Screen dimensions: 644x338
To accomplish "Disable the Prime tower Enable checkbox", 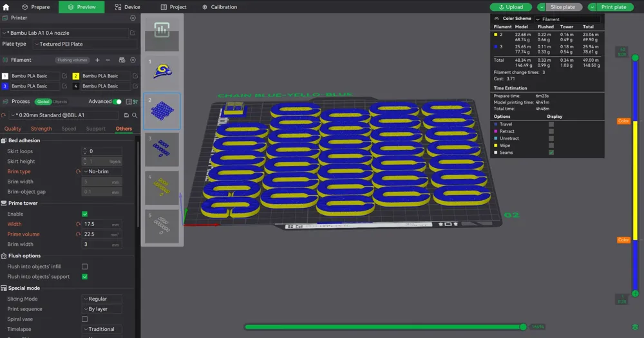I will pyautogui.click(x=84, y=214).
